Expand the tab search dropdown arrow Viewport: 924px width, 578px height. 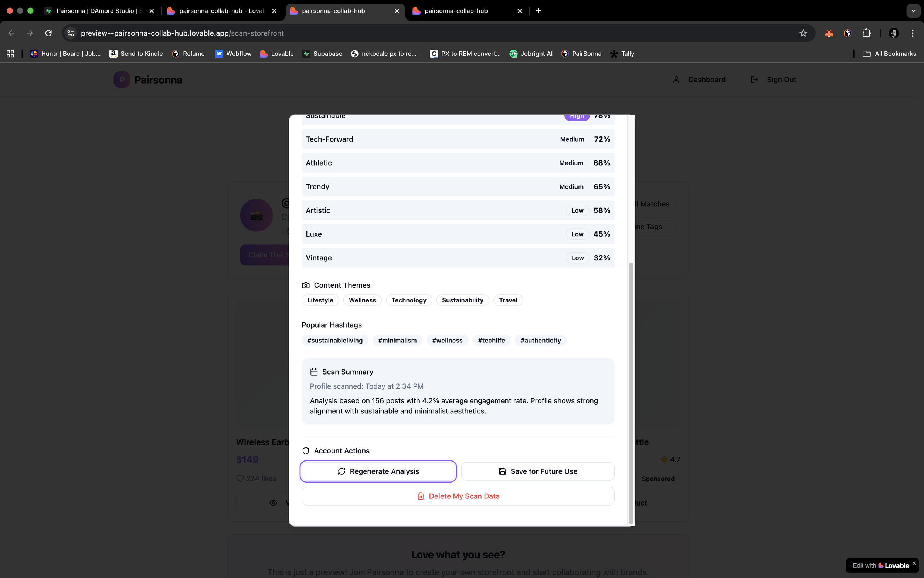[x=913, y=11]
